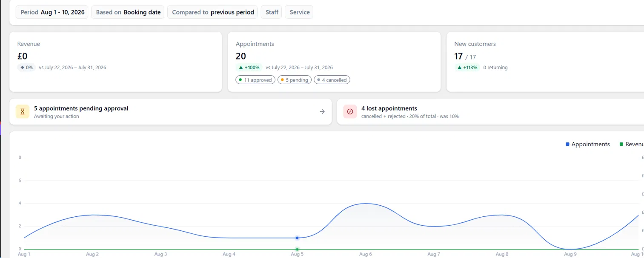Click the 0% revenue change badge
Screen dimensions: 644x258
pyautogui.click(x=26, y=68)
